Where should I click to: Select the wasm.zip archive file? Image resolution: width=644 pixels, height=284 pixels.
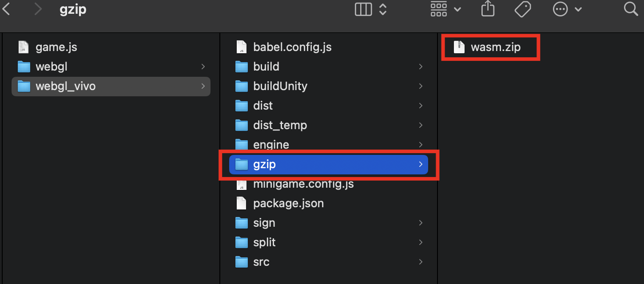(x=495, y=47)
